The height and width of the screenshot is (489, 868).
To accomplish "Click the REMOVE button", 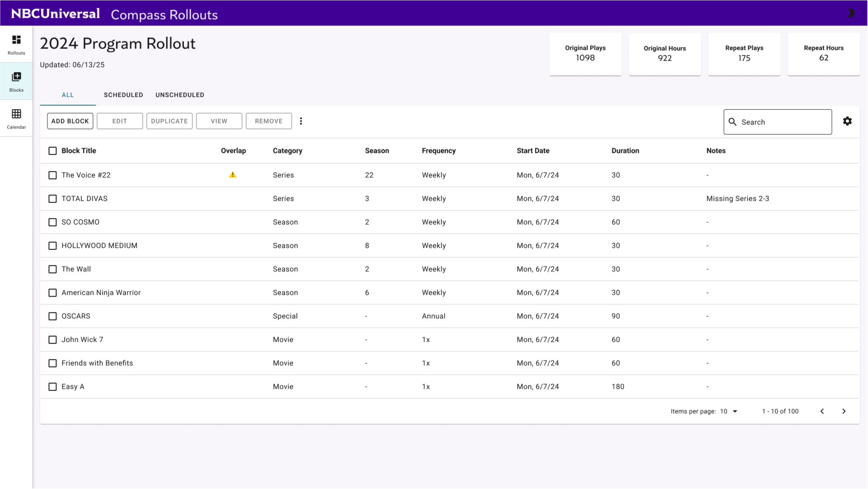I will click(x=269, y=121).
